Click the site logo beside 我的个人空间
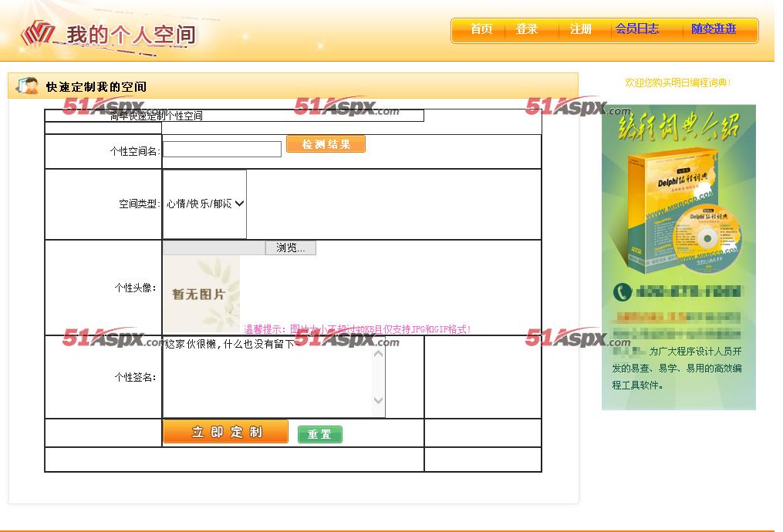 point(38,33)
